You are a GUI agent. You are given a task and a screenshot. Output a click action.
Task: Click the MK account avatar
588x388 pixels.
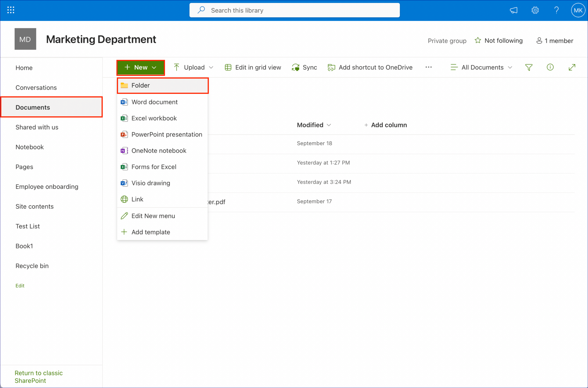[x=578, y=10]
